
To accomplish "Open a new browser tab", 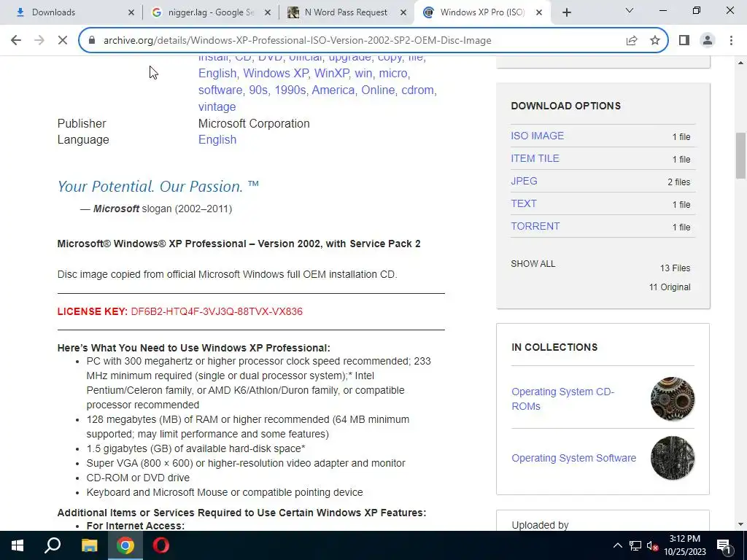I will point(566,12).
